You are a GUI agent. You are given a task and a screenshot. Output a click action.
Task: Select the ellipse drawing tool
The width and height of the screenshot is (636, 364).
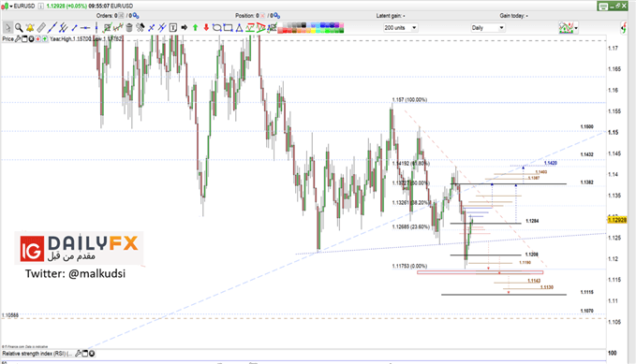coord(217,28)
